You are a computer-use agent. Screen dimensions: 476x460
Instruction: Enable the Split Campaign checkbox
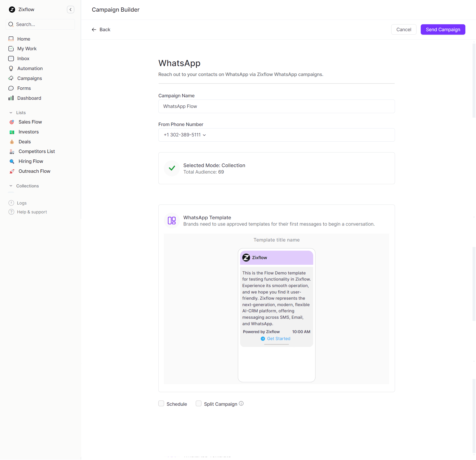198,404
